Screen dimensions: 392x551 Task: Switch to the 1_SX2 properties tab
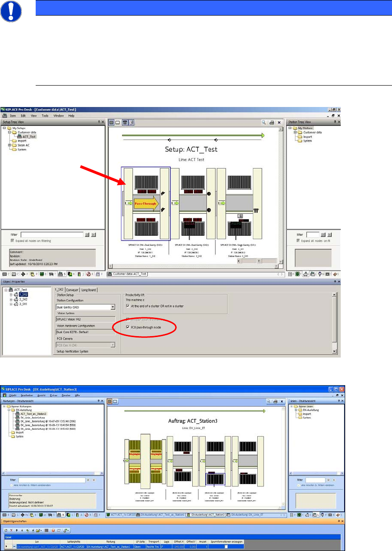coord(59,290)
